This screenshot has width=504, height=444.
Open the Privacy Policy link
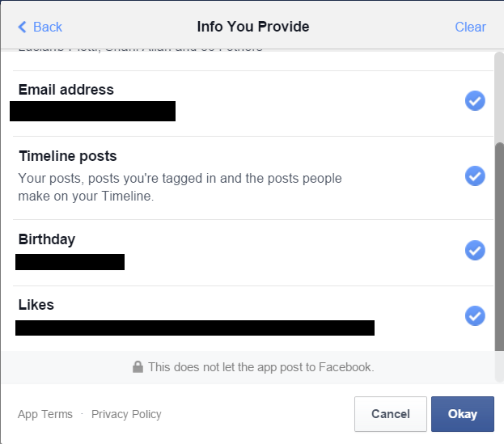pyautogui.click(x=126, y=414)
